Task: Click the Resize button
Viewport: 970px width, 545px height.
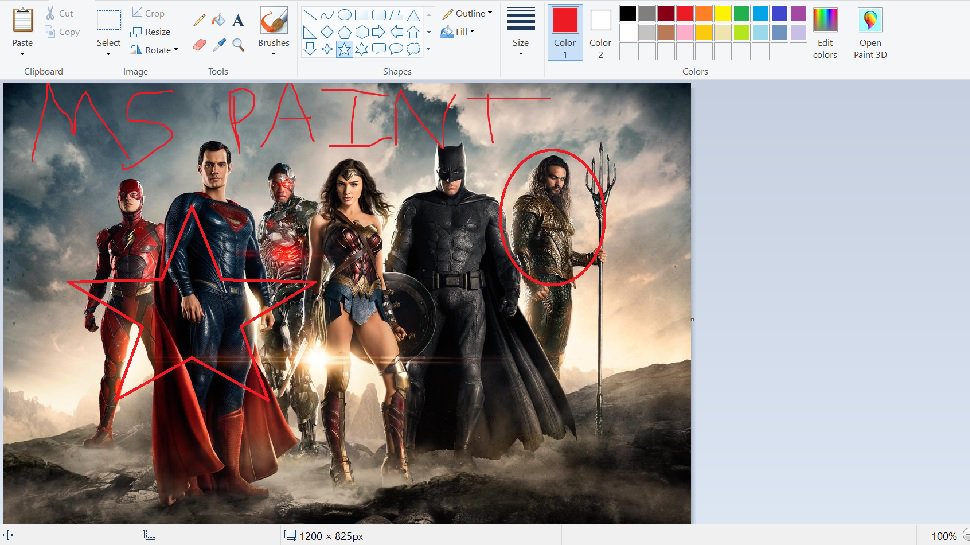Action: pyautogui.click(x=150, y=32)
